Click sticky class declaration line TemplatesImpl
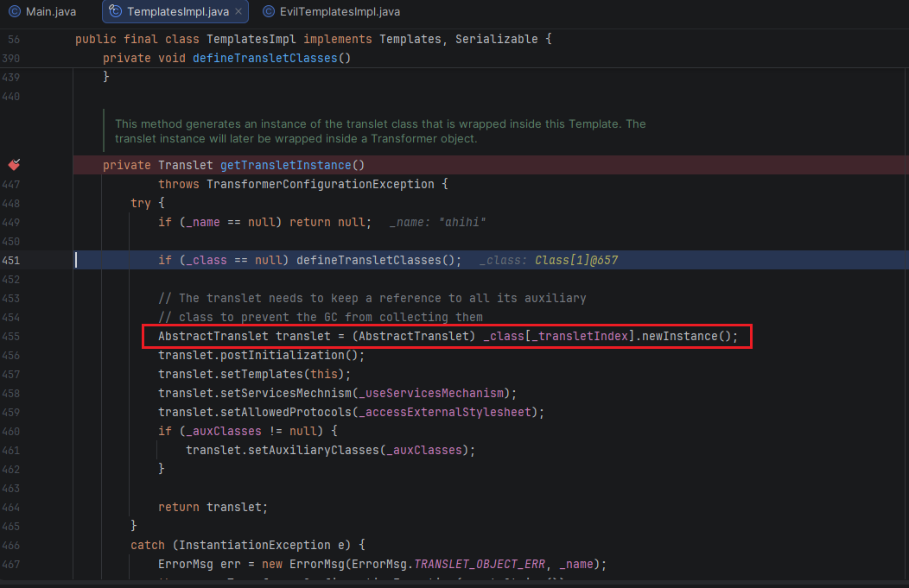909x588 pixels. (x=311, y=40)
